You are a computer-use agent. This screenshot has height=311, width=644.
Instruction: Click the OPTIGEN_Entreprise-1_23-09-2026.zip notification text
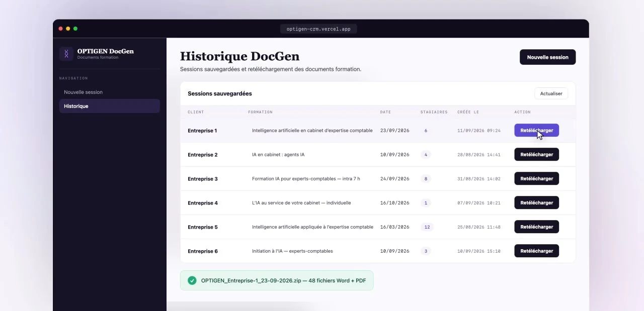pyautogui.click(x=283, y=280)
